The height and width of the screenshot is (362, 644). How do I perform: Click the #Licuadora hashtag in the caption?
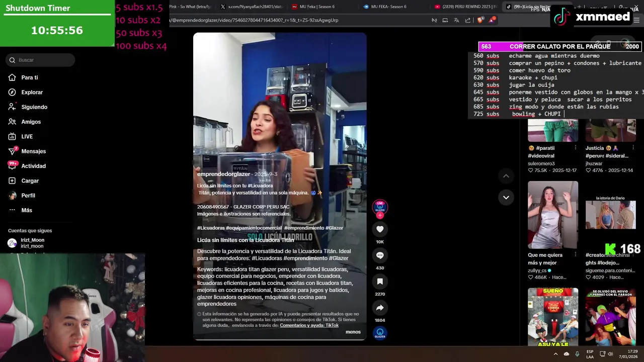[x=260, y=186]
